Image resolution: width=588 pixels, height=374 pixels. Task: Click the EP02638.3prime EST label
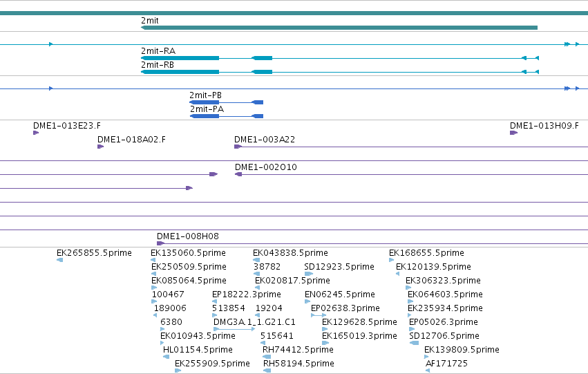tap(345, 308)
